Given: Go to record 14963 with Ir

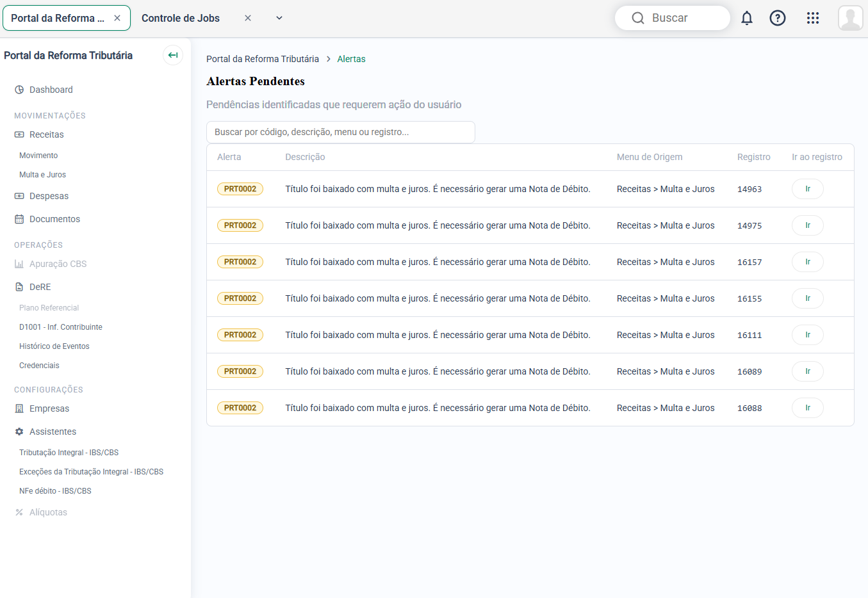Looking at the screenshot, I should 808,189.
